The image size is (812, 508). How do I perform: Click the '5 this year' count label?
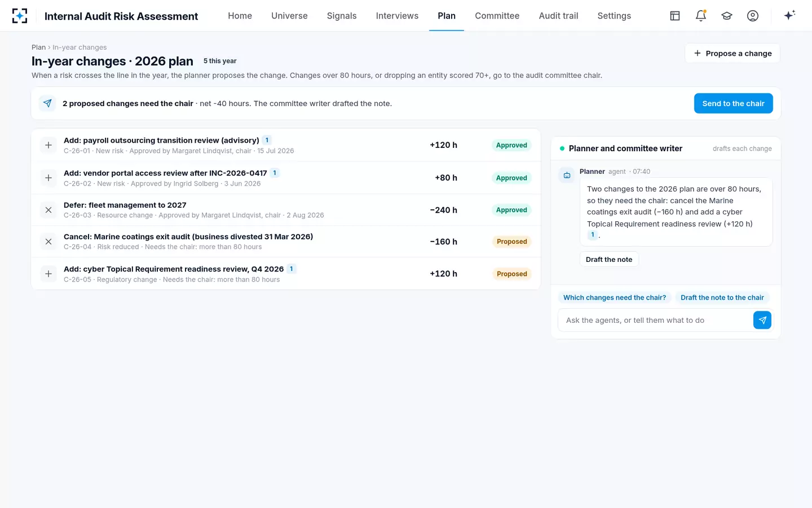click(x=220, y=61)
